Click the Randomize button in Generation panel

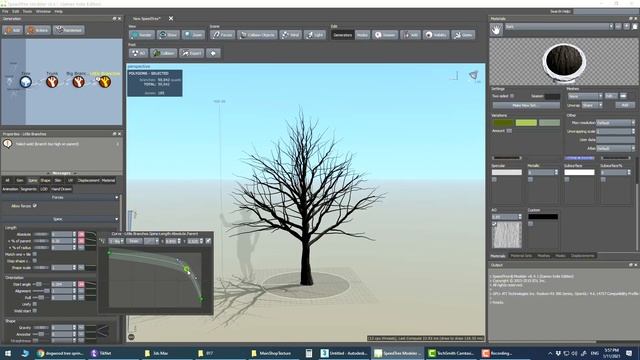click(x=69, y=30)
